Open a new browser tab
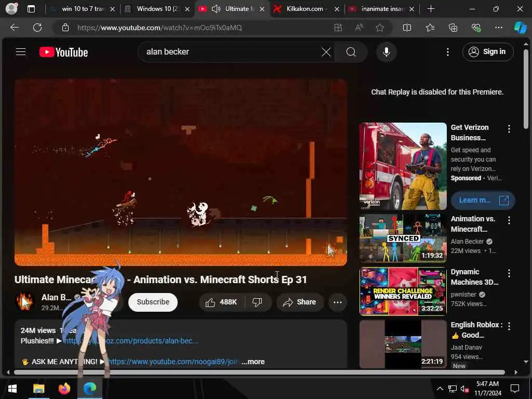Screen dimensions: 532x399 click(431, 9)
